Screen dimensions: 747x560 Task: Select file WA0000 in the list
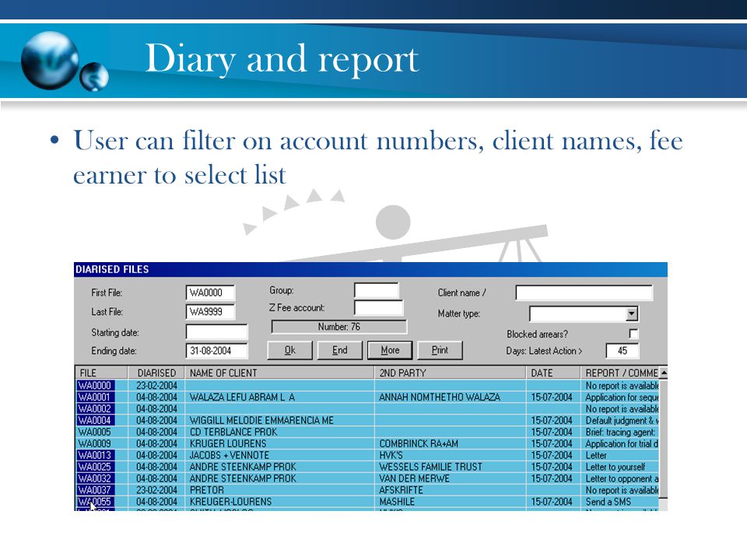(x=95, y=385)
